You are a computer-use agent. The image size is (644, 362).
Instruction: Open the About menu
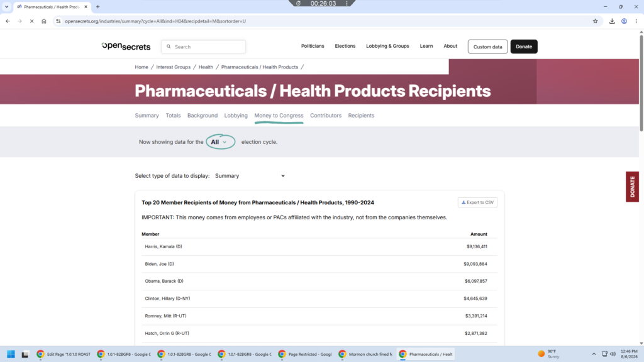point(450,46)
